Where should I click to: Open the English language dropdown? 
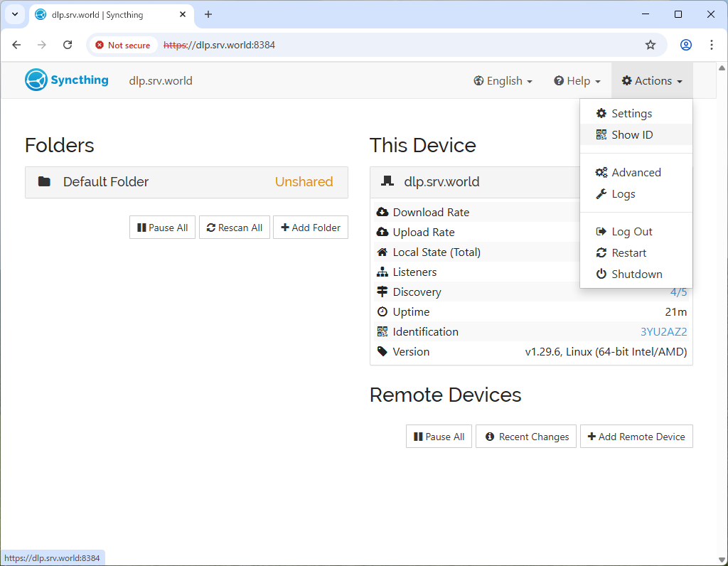[x=503, y=81]
